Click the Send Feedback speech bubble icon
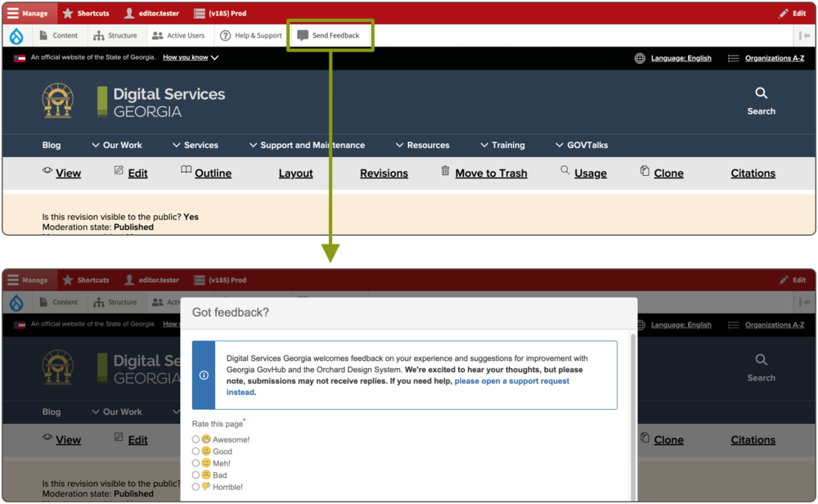The width and height of the screenshot is (818, 504). point(303,36)
